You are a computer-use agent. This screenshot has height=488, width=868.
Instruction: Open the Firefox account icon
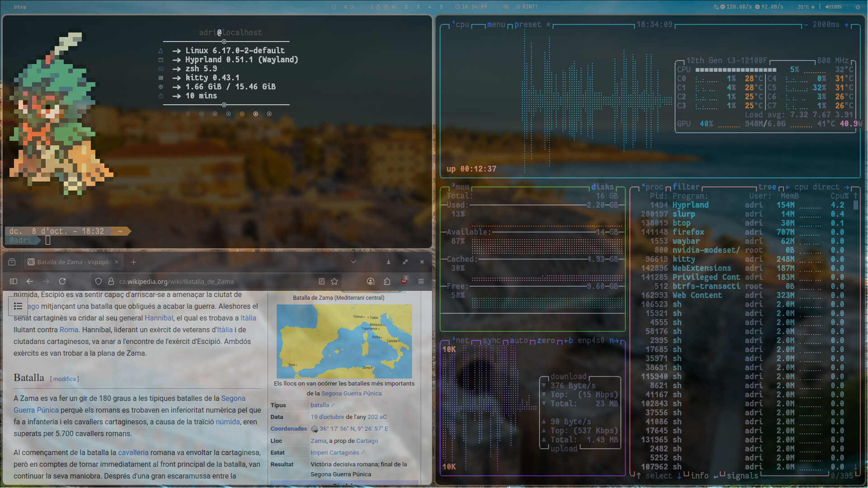pos(371,282)
